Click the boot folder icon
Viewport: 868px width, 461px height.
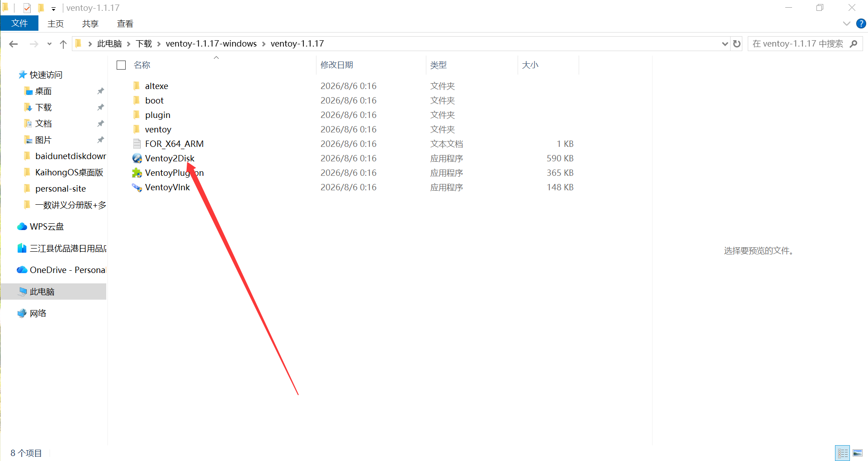[137, 100]
